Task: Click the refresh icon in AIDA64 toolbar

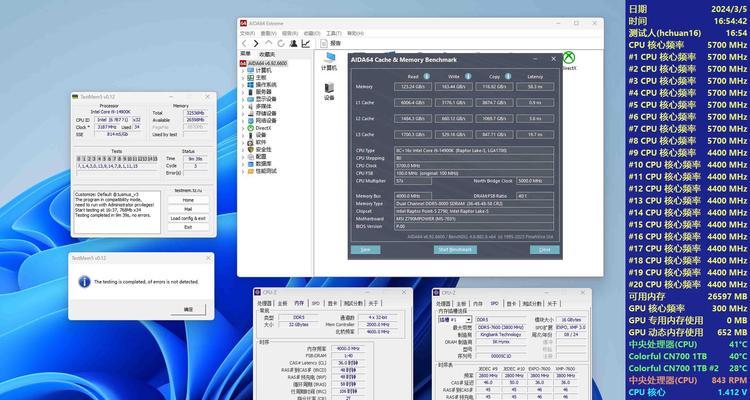Action: [x=281, y=44]
